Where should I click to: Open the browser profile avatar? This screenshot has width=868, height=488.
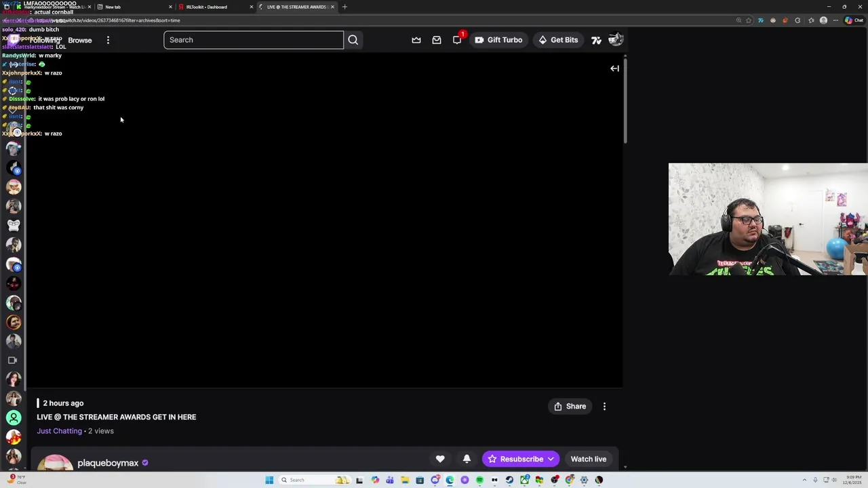pos(823,20)
